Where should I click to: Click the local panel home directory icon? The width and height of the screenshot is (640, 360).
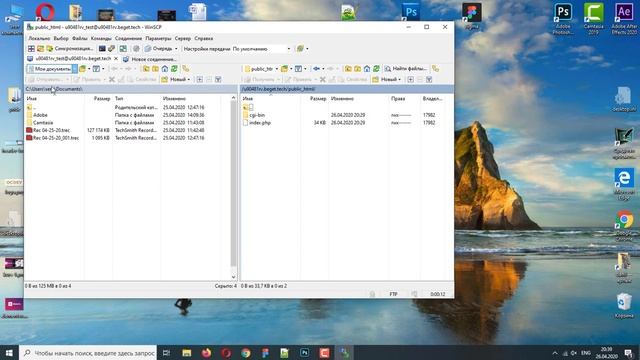click(x=165, y=69)
